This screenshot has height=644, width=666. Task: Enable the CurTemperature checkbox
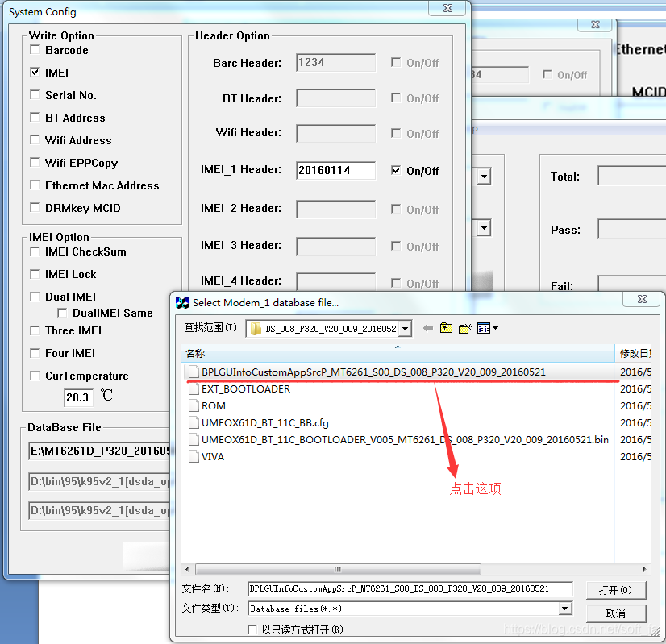coord(35,376)
